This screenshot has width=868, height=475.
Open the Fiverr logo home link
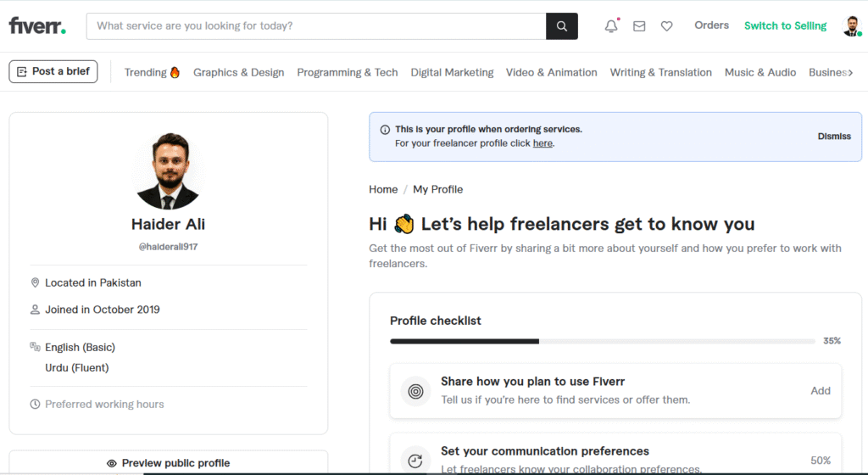pyautogui.click(x=37, y=26)
